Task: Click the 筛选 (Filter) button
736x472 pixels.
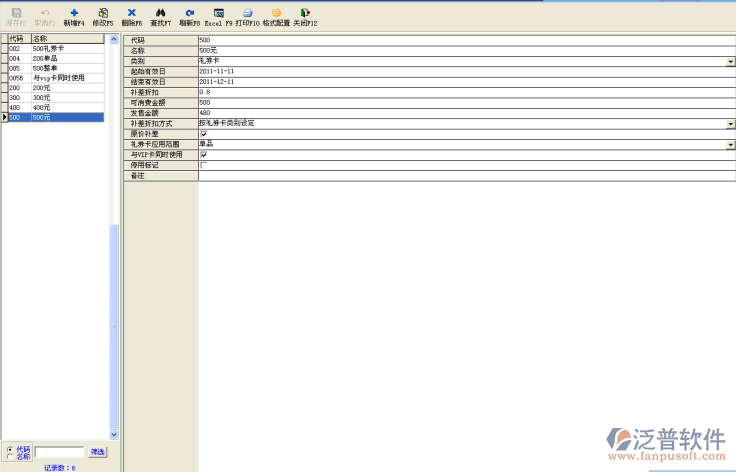Action: pos(97,452)
